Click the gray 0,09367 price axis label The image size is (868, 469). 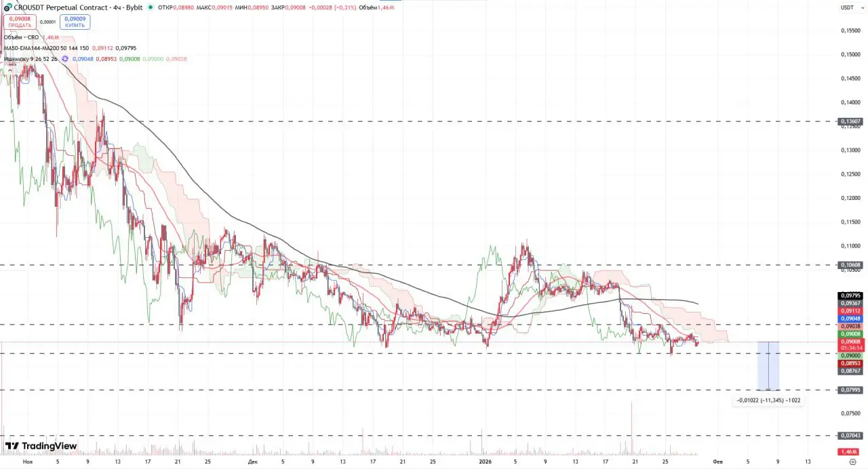click(850, 303)
